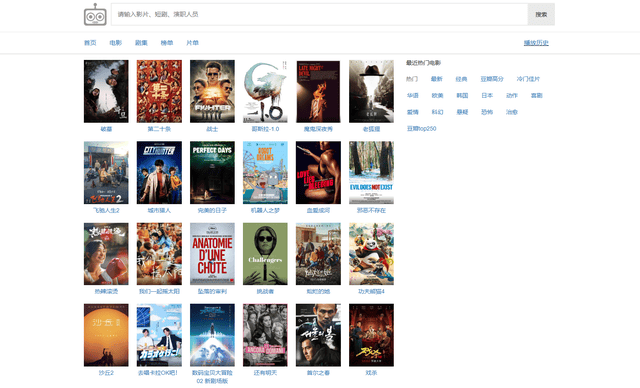The width and height of the screenshot is (640, 388).
Task: Click the City Hunter poster thumbnail
Action: pyautogui.click(x=159, y=173)
